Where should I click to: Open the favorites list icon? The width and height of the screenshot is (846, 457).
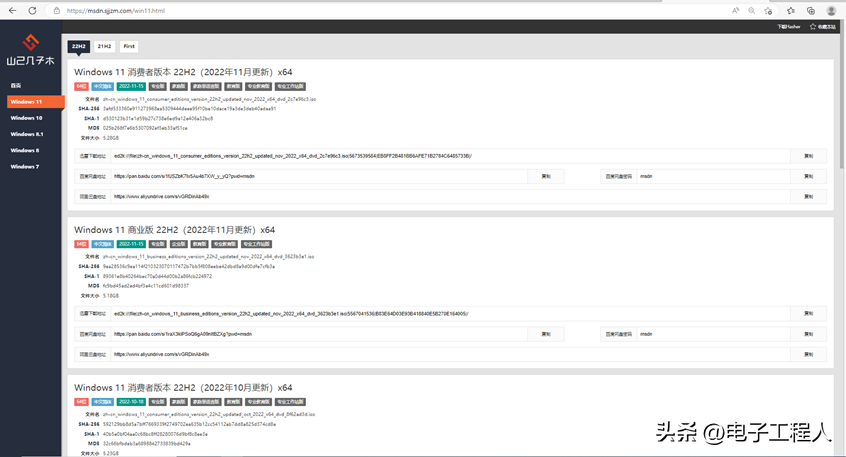tap(791, 10)
